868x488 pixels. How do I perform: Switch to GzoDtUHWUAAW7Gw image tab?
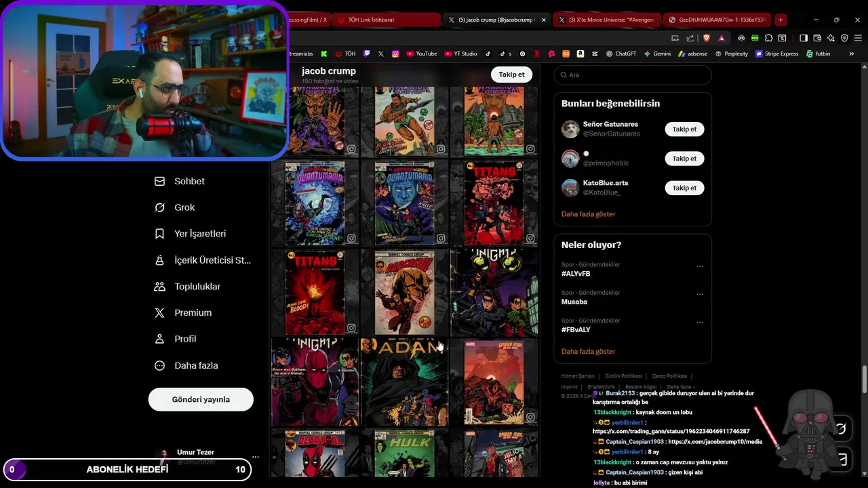(717, 20)
